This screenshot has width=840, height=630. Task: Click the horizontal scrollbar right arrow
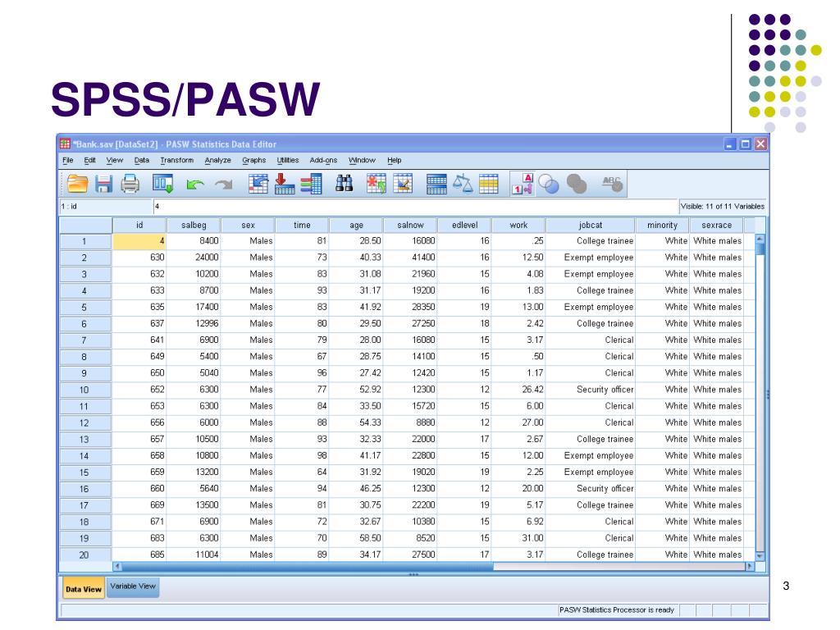click(750, 566)
